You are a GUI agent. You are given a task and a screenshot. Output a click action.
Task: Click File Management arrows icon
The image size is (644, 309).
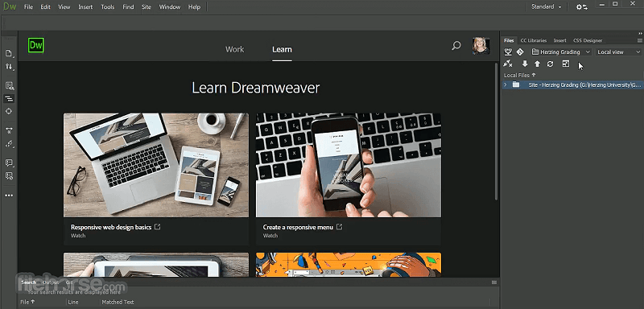coord(9,67)
